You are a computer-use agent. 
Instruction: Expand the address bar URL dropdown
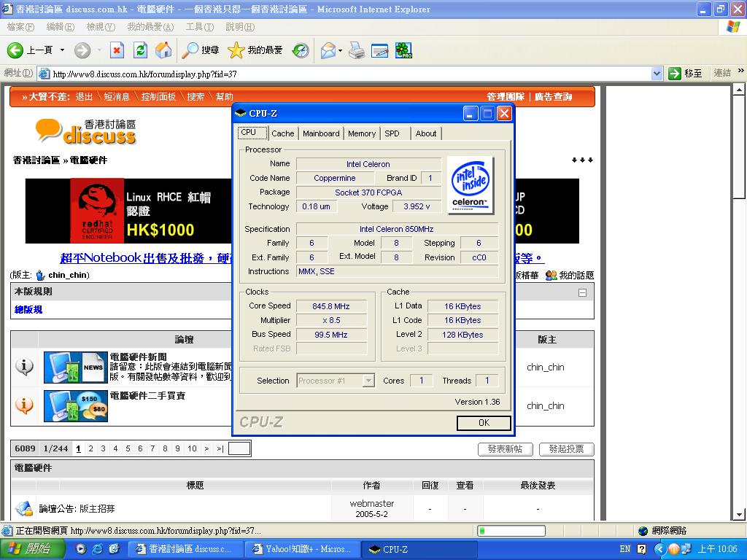(x=657, y=74)
